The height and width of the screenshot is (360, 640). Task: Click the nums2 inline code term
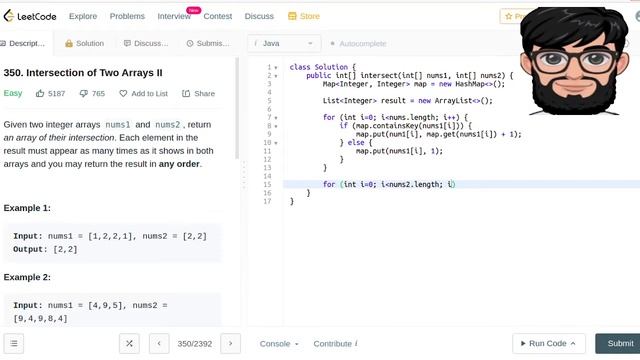[167, 124]
